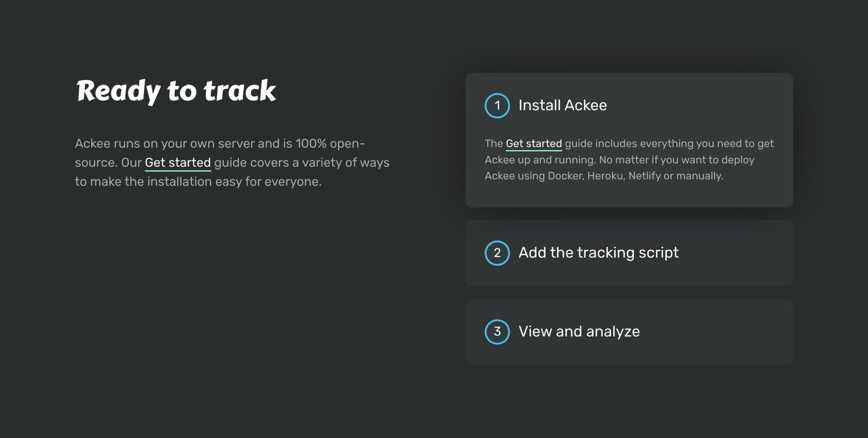
Task: Click the word Netlify in step description
Action: [644, 176]
